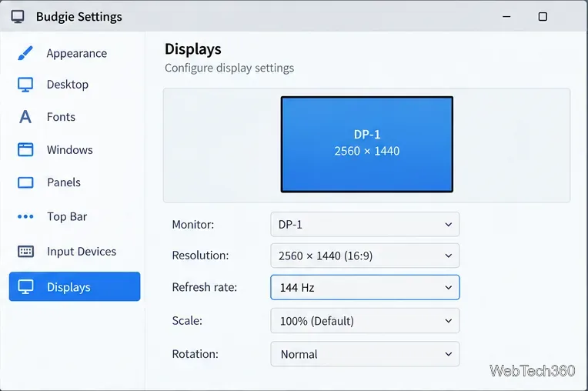Image resolution: width=588 pixels, height=391 pixels.
Task: Go to the Desktop settings page
Action: click(68, 85)
